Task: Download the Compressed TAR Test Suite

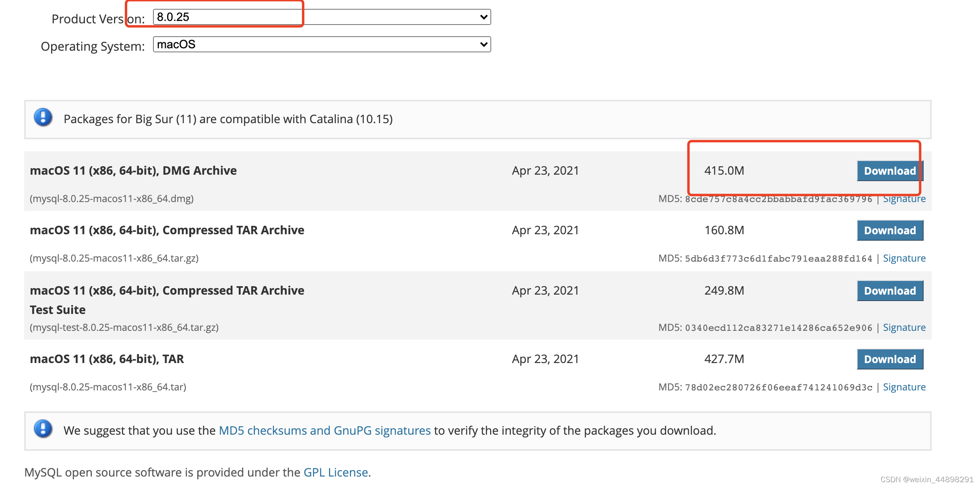Action: coord(889,291)
